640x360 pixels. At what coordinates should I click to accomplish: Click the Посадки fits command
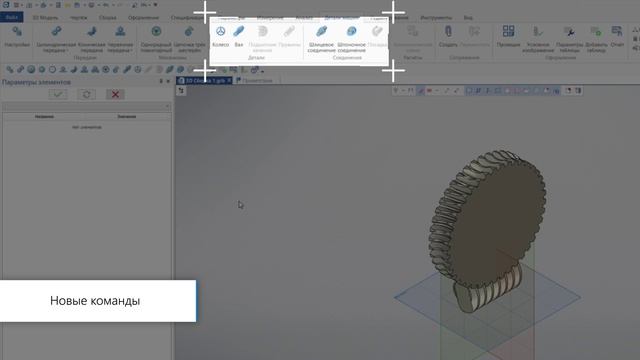pos(377,37)
